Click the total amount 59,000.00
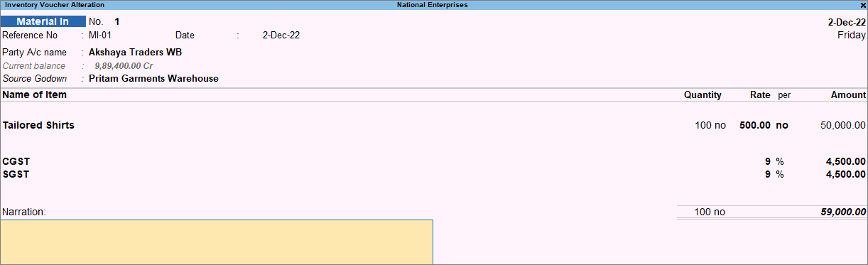This screenshot has width=868, height=265. 843,212
